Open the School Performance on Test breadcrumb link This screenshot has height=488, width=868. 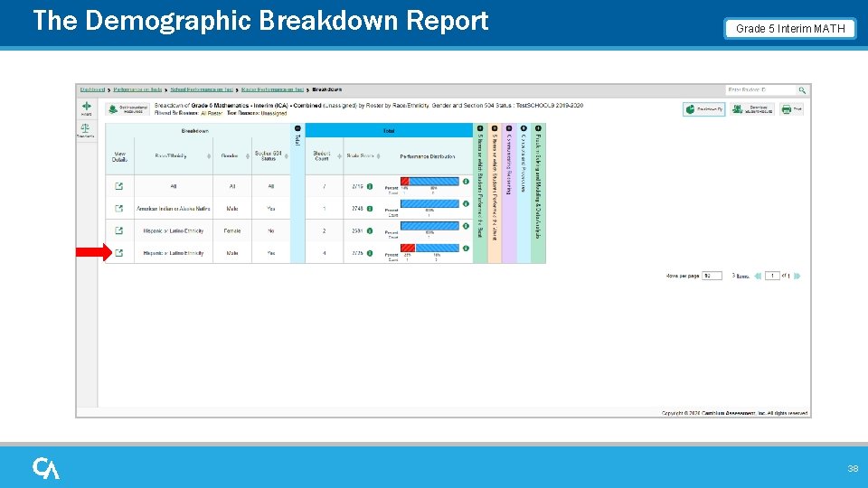point(202,89)
